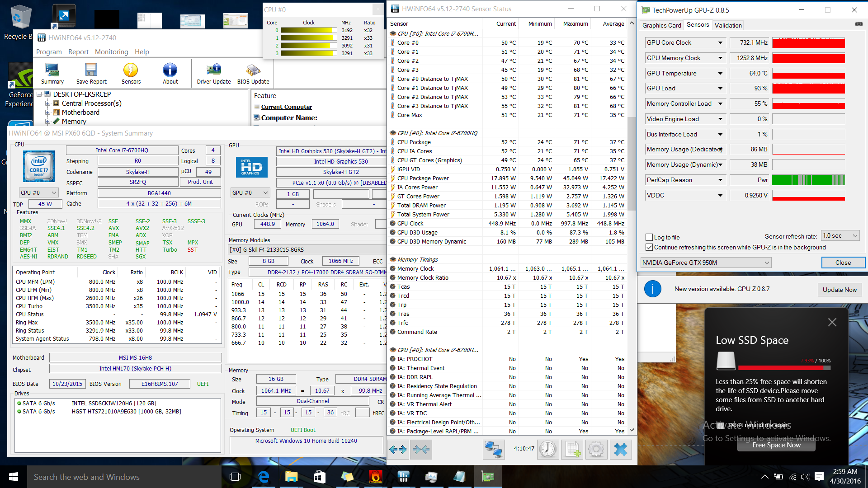Screen dimensions: 868x488
Task: Click the Close button in GPU-Z
Action: (843, 263)
